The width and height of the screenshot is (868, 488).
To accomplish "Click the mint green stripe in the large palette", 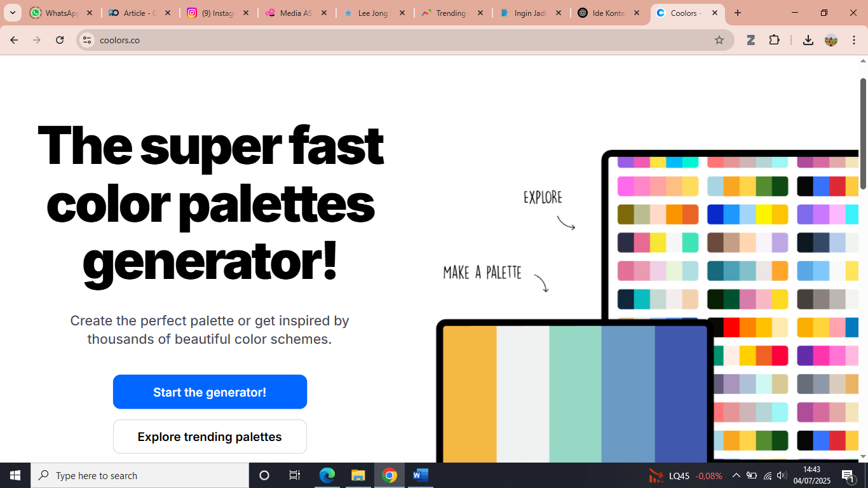I will tap(575, 394).
